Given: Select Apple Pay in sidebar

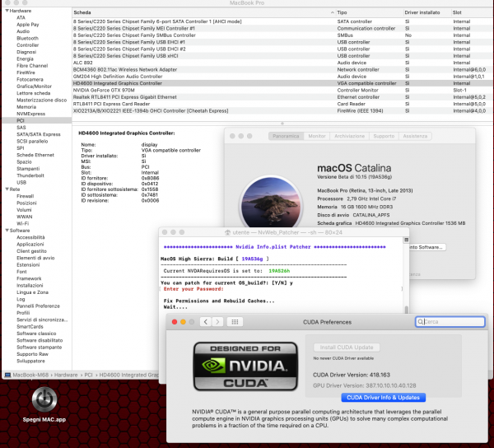Looking at the screenshot, I should (28, 25).
